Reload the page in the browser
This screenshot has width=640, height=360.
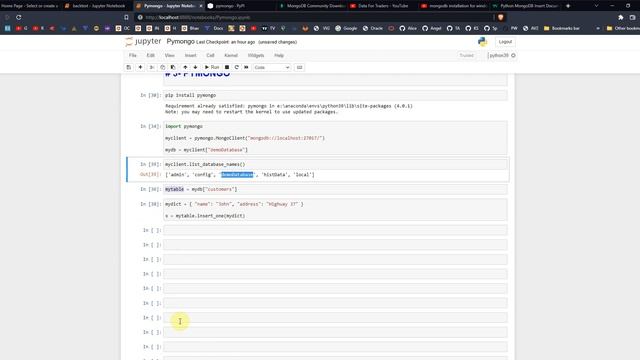click(19, 17)
